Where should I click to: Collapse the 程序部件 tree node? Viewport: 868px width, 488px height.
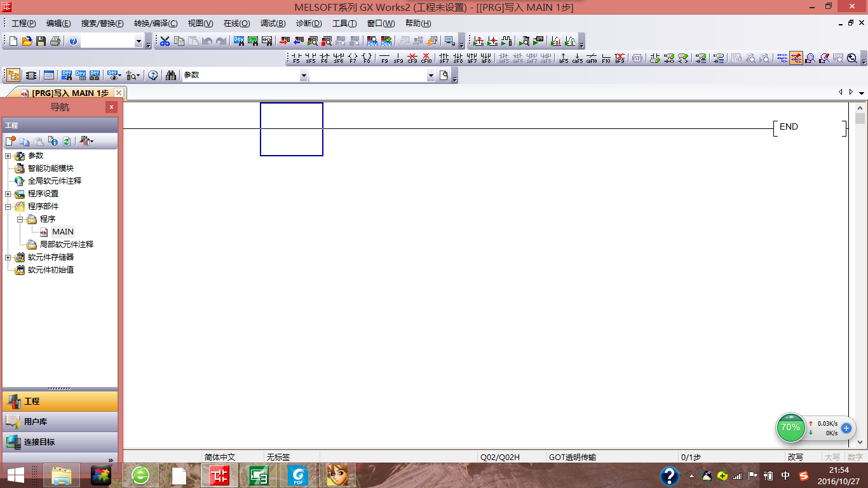[x=8, y=207]
